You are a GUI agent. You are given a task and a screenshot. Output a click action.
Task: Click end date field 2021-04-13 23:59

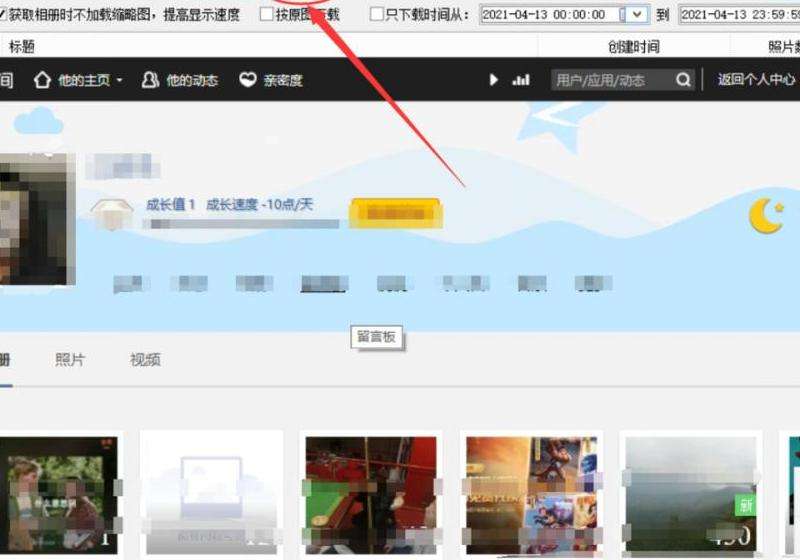point(740,14)
